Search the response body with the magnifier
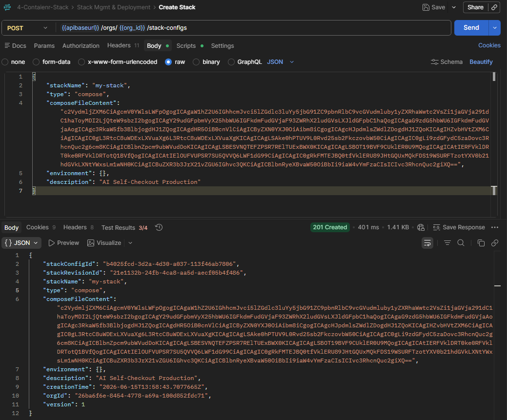 (461, 243)
